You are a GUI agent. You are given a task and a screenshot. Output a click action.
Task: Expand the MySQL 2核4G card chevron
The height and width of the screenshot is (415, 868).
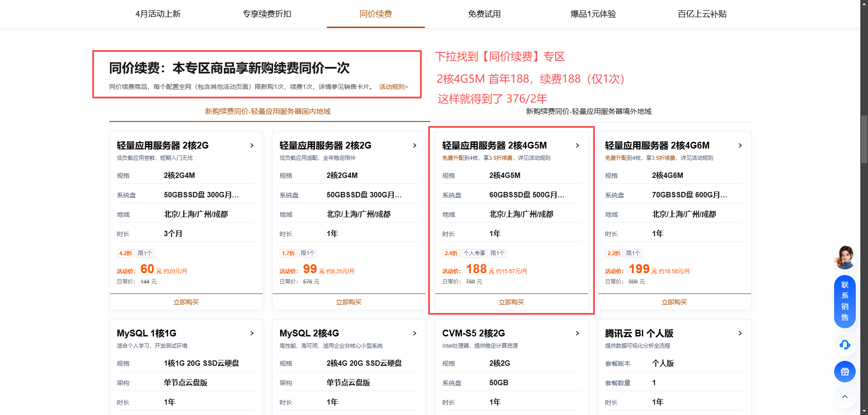pyautogui.click(x=415, y=333)
